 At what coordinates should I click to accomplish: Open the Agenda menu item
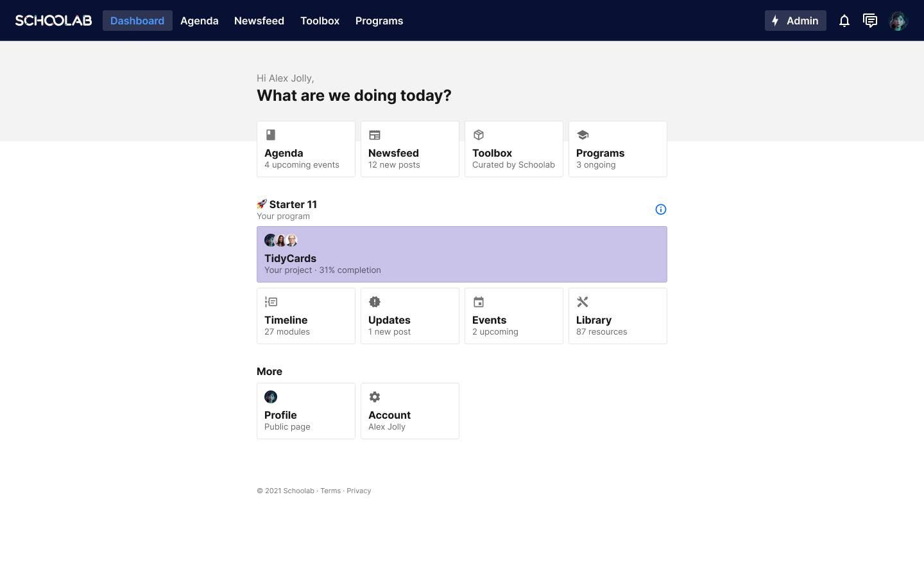(x=199, y=21)
